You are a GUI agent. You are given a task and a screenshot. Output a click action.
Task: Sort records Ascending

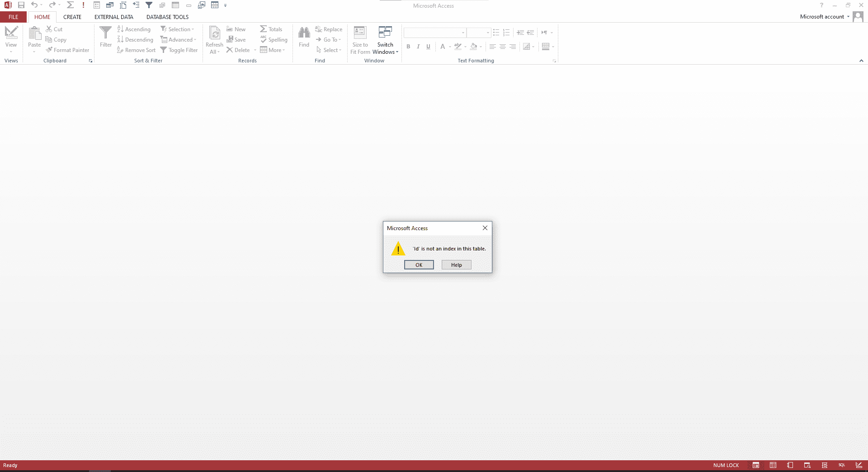[x=134, y=29]
